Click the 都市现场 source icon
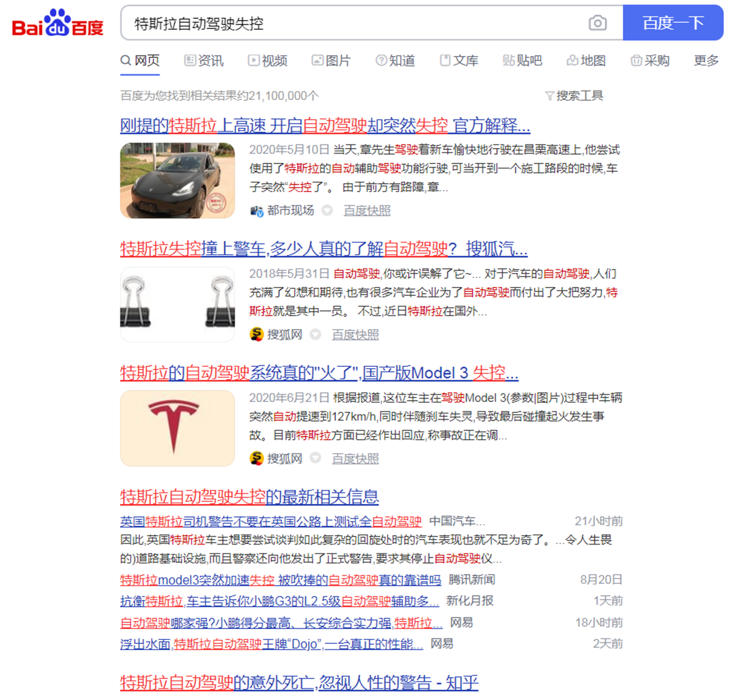 256,211
